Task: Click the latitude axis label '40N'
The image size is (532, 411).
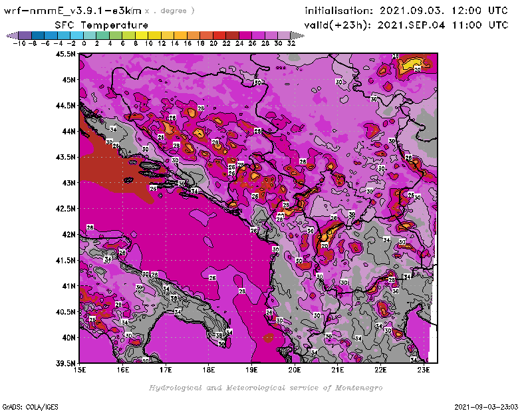Action: coord(68,338)
